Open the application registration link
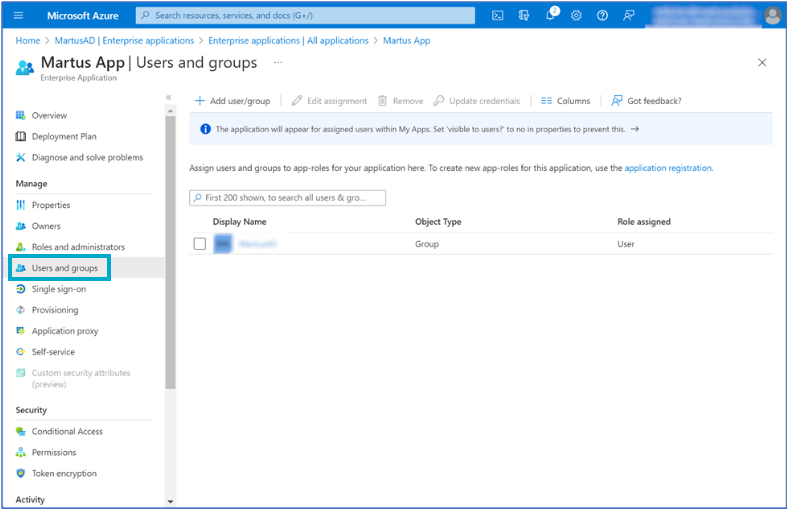 [x=668, y=168]
